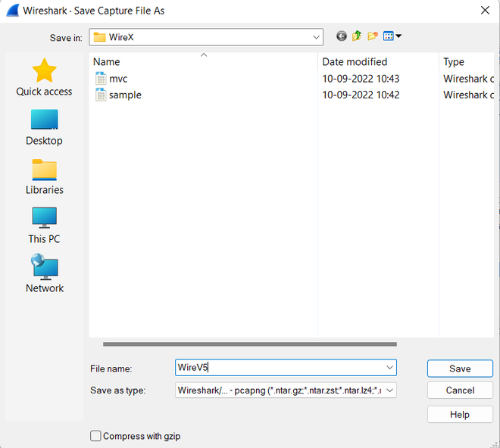500x448 pixels.
Task: Click date 10-09-2022 10:43
Action: [361, 79]
